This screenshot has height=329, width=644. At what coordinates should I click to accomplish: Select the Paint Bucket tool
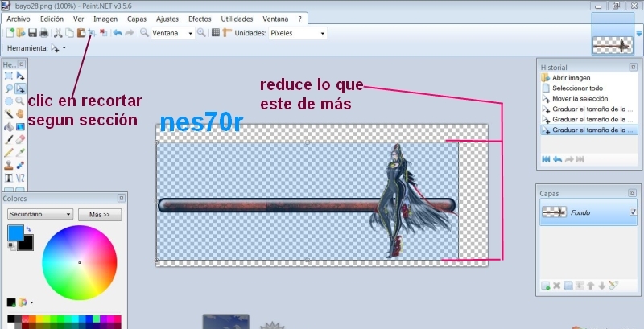8,127
